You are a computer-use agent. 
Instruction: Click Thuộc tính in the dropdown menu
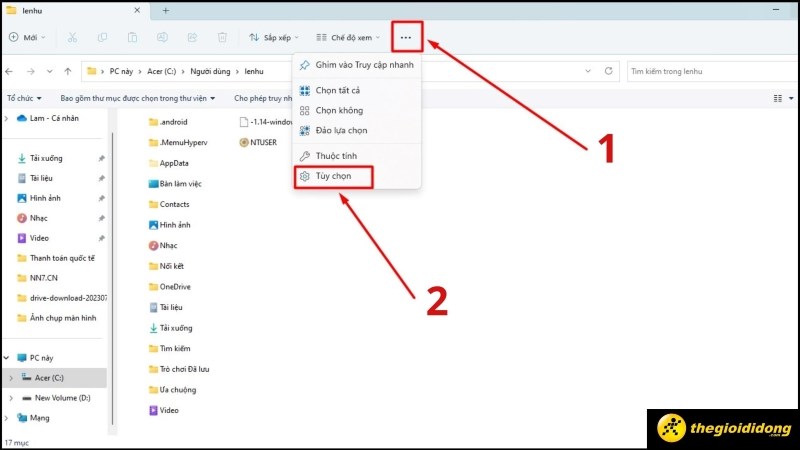[x=336, y=156]
